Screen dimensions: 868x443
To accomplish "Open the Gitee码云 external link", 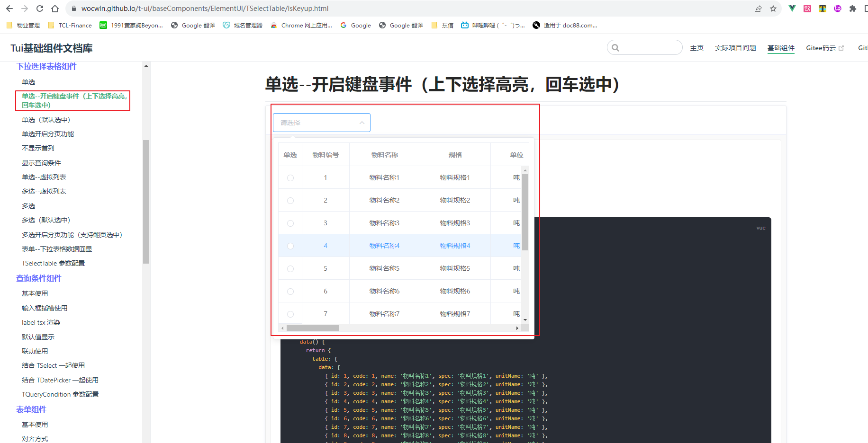I will pos(825,48).
